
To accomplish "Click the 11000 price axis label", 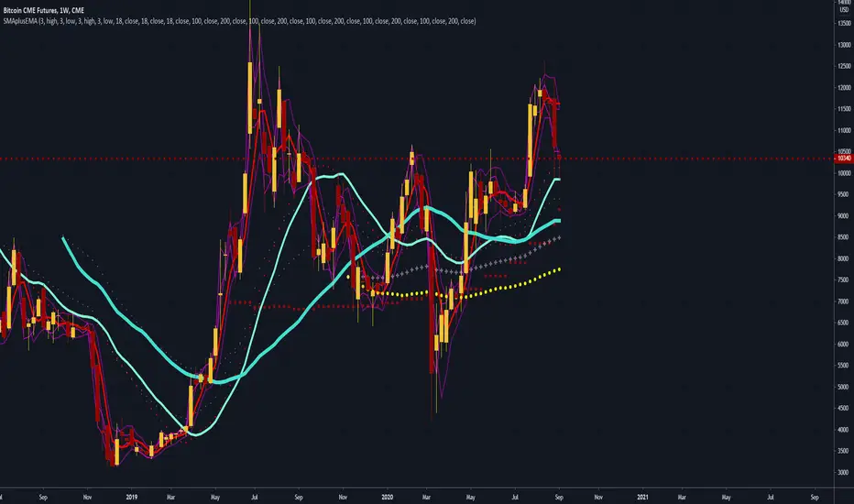I will (844, 131).
